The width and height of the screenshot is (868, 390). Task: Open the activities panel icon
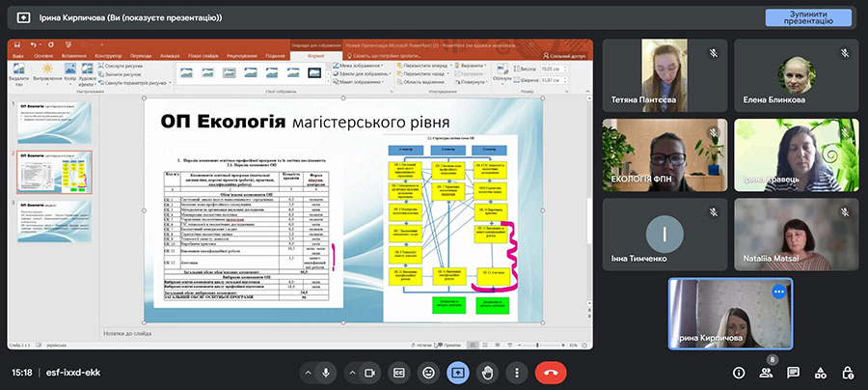(x=820, y=372)
